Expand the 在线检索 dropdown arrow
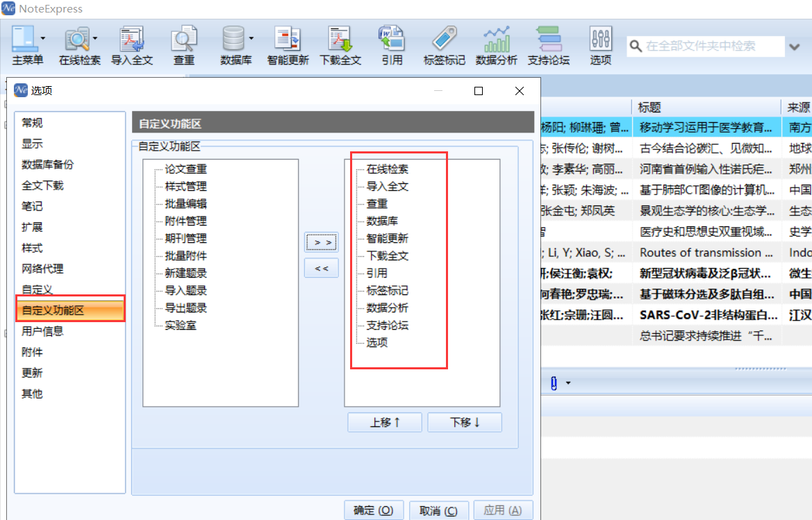This screenshot has height=520, width=812. pos(95,38)
